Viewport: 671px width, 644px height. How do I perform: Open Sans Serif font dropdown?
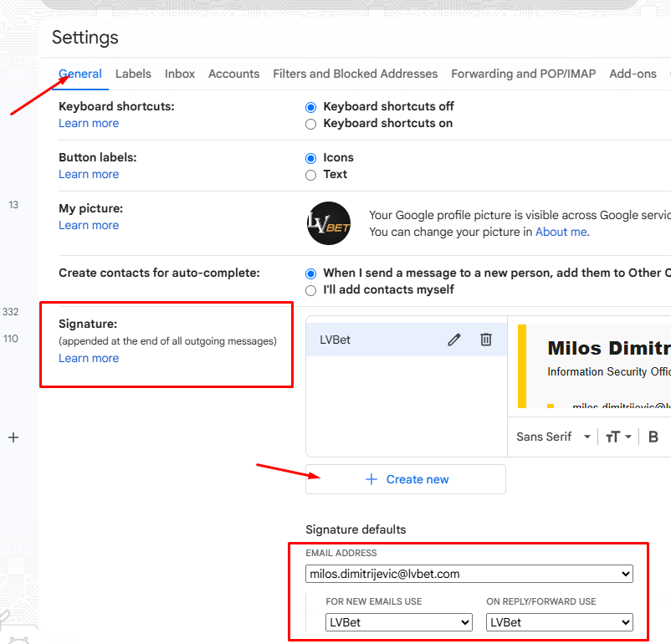(553, 437)
